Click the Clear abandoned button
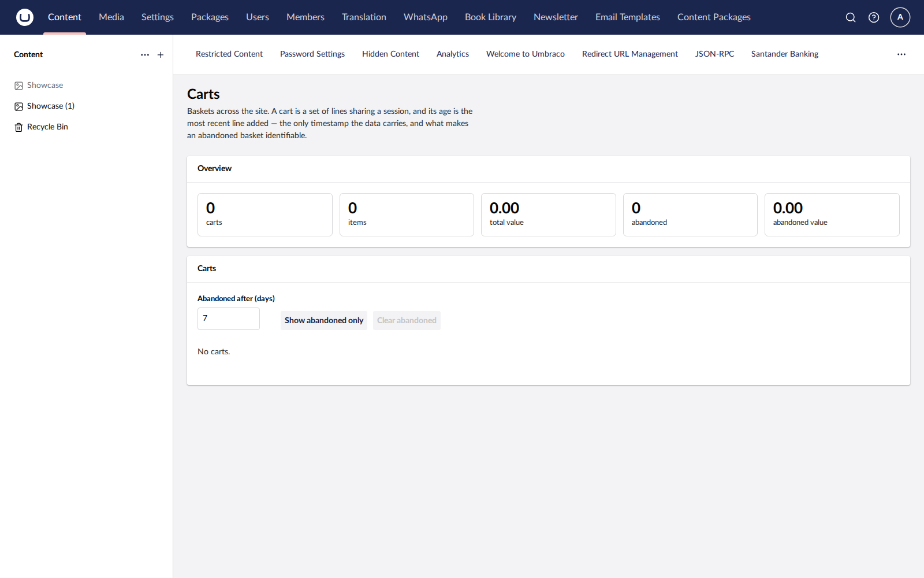 407,320
